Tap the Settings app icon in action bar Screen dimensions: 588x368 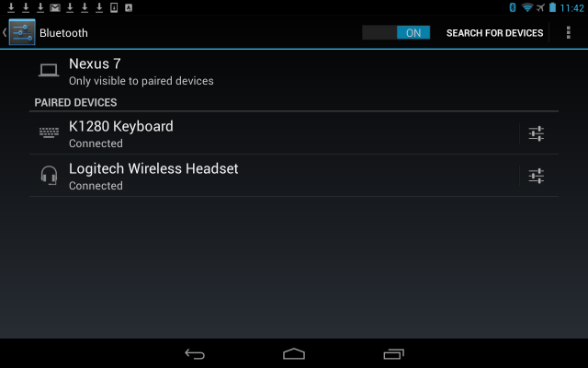click(22, 32)
